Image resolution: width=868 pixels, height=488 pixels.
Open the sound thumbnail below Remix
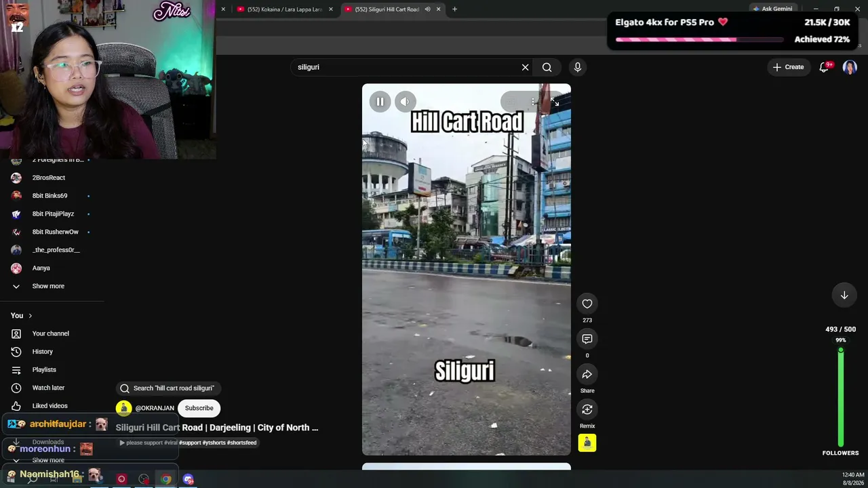coord(587,443)
